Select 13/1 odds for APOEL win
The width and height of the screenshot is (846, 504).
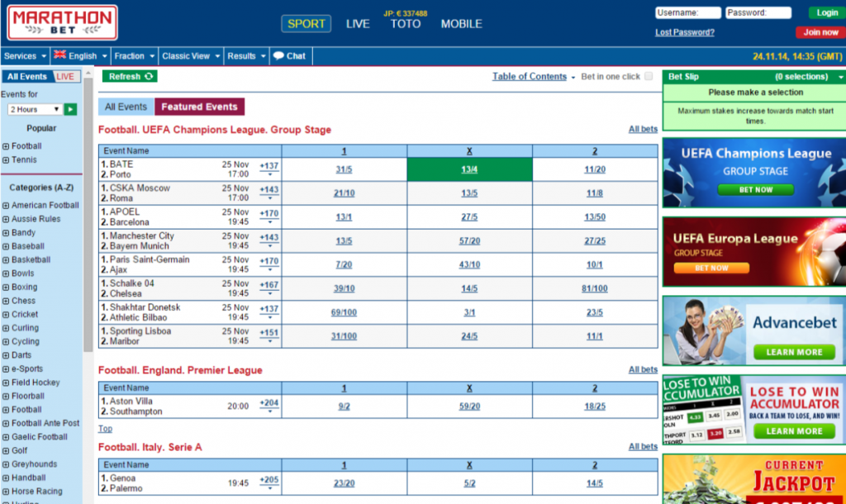tap(344, 217)
